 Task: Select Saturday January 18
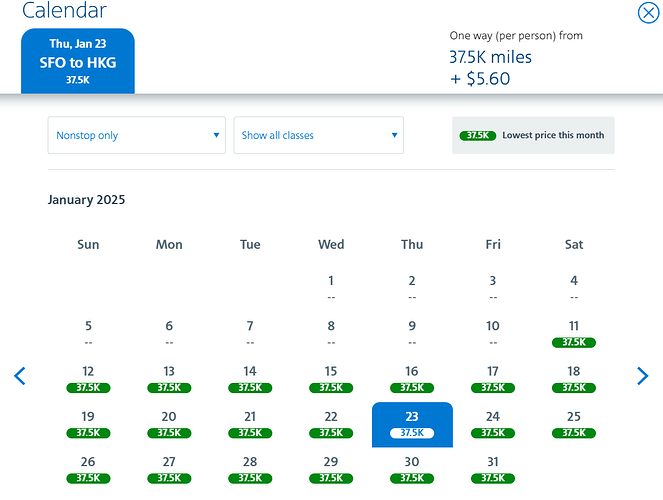pos(574,379)
